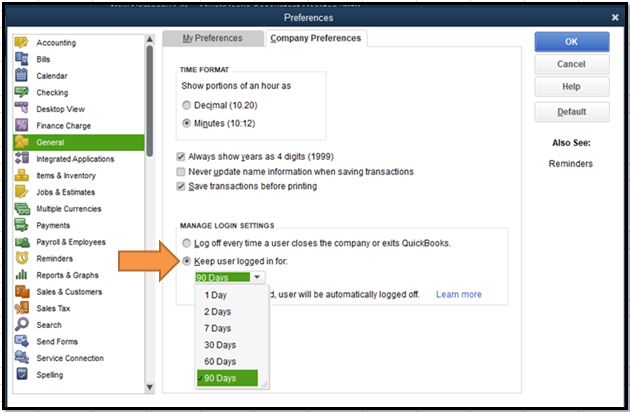Screen dimensions: 630x412
Task: Click the Payroll & Employees icon
Action: 21,242
